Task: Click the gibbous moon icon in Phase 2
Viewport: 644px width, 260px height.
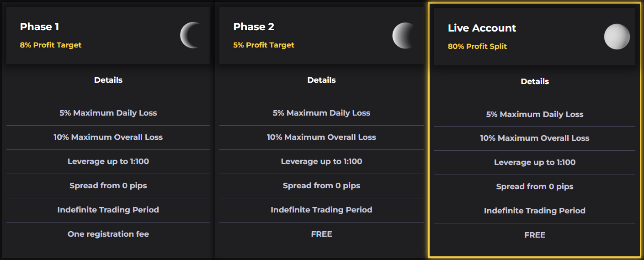Action: pos(404,35)
